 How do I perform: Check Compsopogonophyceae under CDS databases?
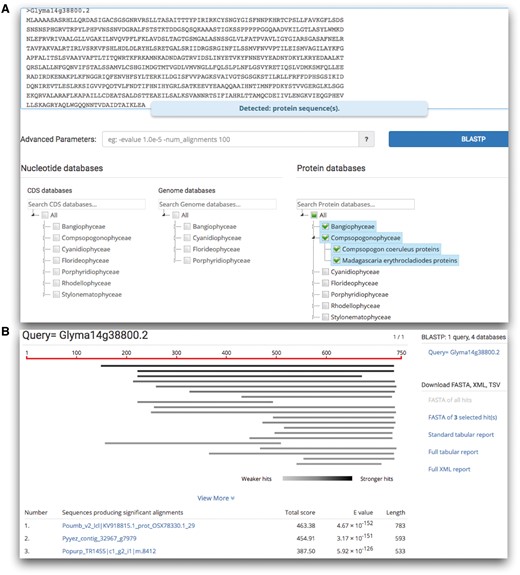click(x=56, y=238)
